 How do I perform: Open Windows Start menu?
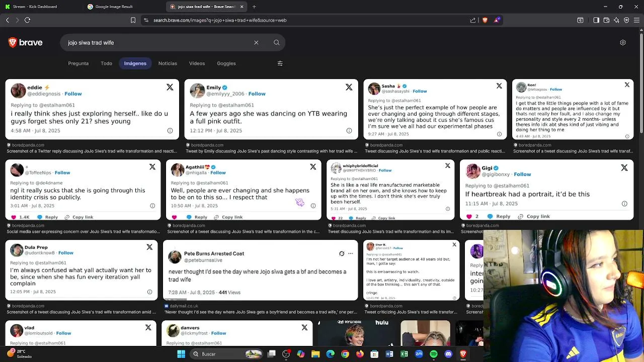point(181,354)
